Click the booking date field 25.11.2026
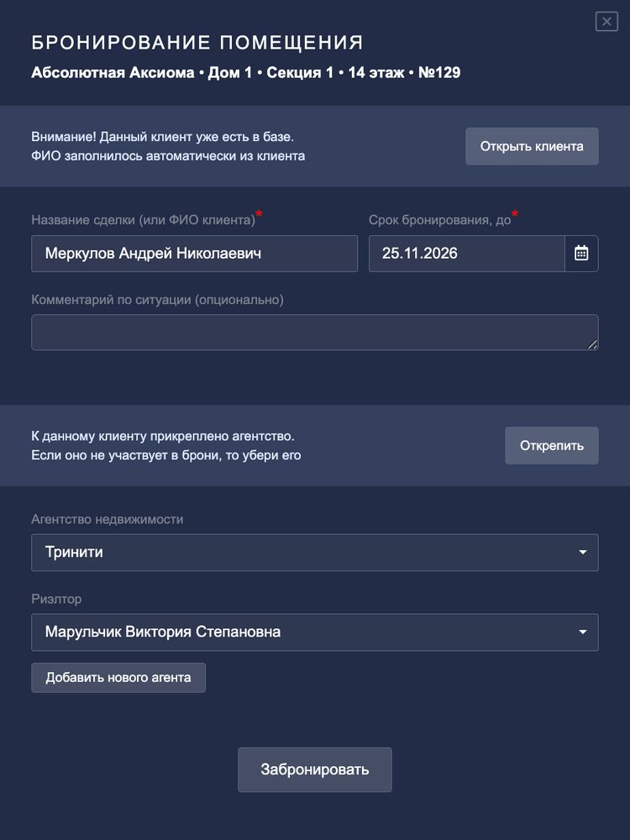 [x=466, y=254]
